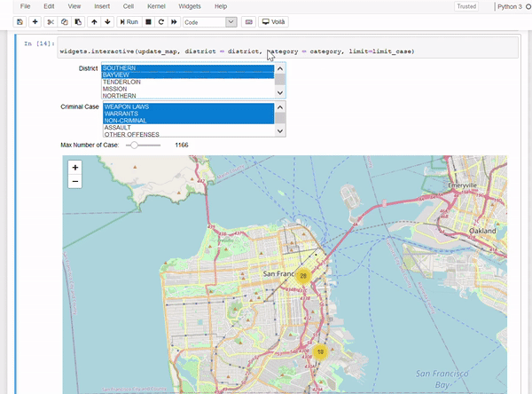Open the cell type Code dropdown

209,21
